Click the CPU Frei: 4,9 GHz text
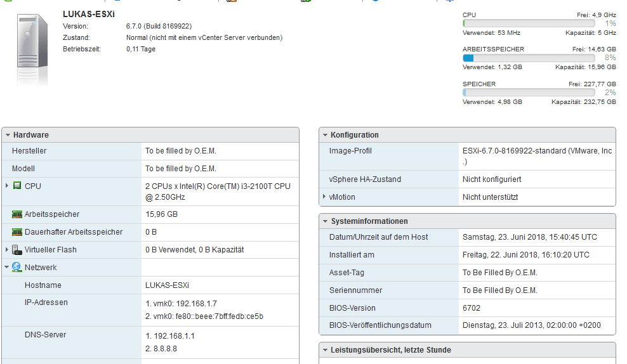The width and height of the screenshot is (627, 364). (x=596, y=15)
